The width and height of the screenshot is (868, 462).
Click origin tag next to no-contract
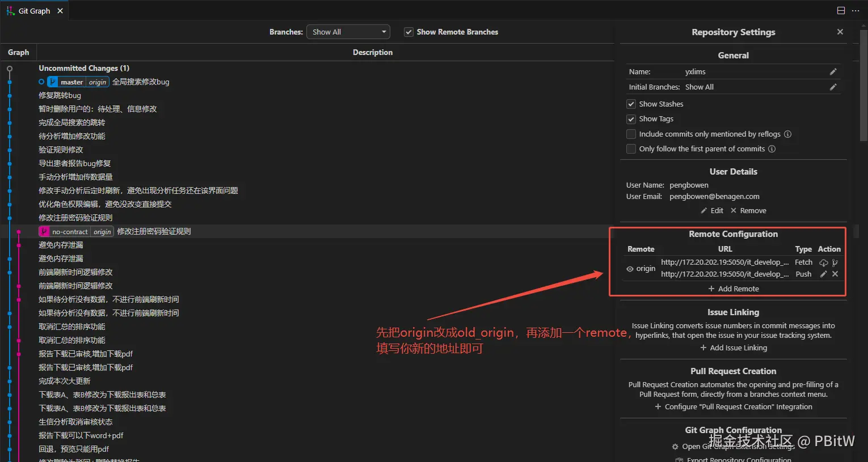(102, 232)
